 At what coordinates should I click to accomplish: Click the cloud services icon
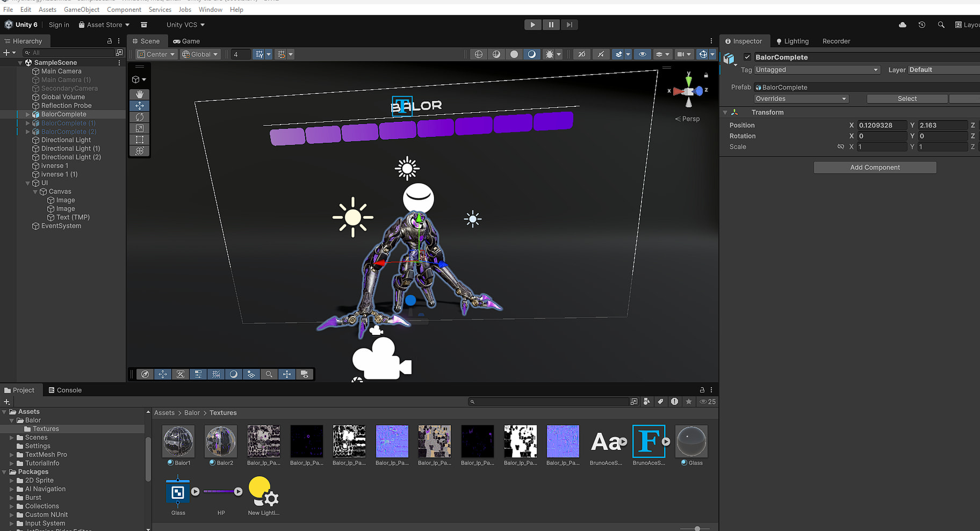pos(903,25)
